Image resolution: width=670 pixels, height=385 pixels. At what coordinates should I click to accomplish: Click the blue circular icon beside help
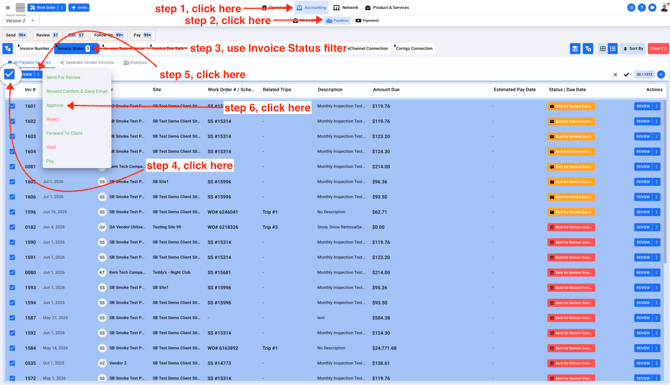tap(631, 8)
